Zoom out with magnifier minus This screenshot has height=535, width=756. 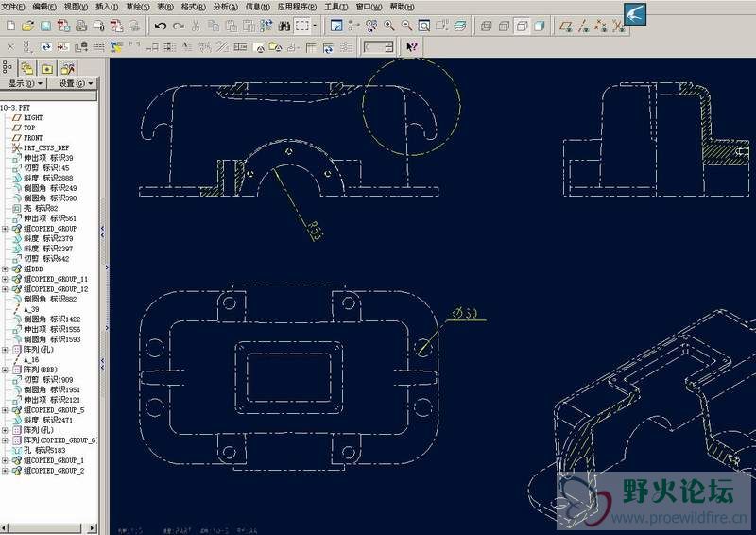[x=406, y=26]
